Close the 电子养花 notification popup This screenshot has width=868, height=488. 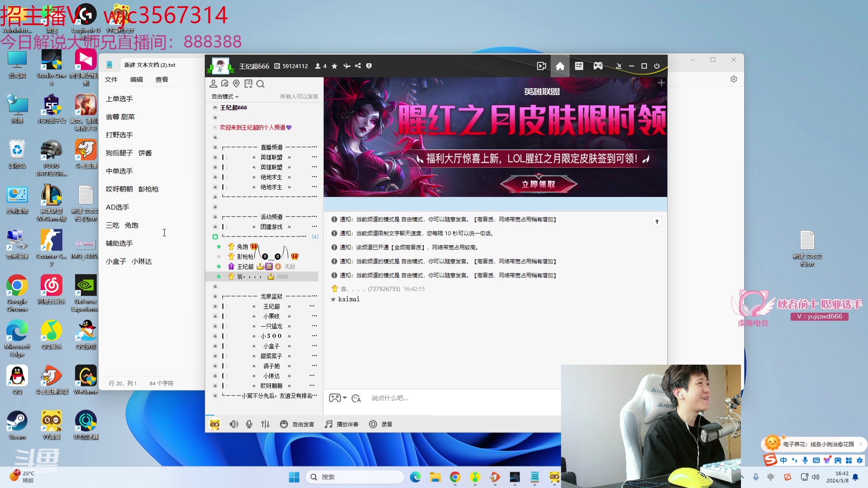(x=861, y=445)
